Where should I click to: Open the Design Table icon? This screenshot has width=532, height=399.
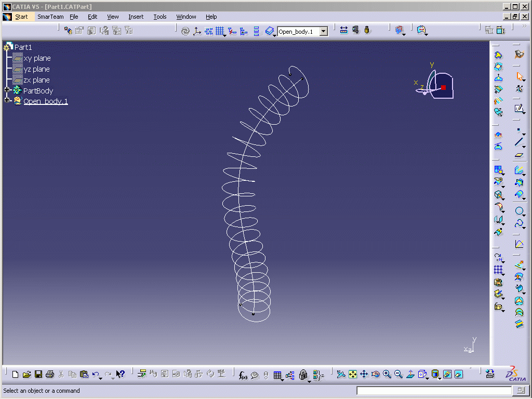277,375
